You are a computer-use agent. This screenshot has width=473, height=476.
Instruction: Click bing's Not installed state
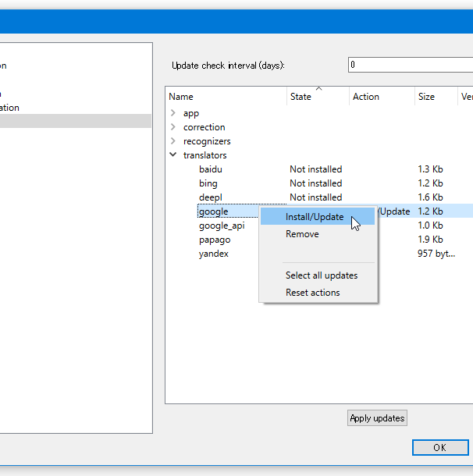316,183
